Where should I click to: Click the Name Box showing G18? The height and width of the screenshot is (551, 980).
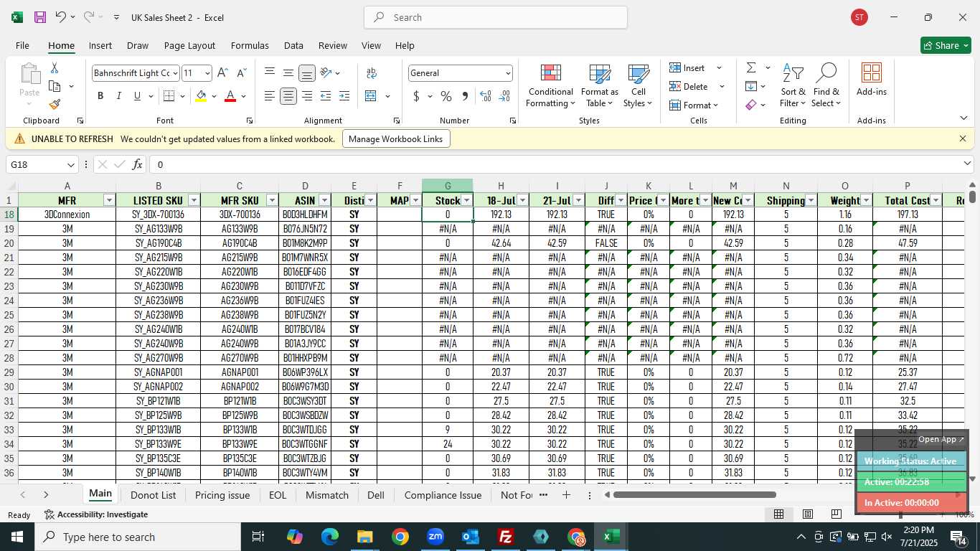(x=42, y=164)
